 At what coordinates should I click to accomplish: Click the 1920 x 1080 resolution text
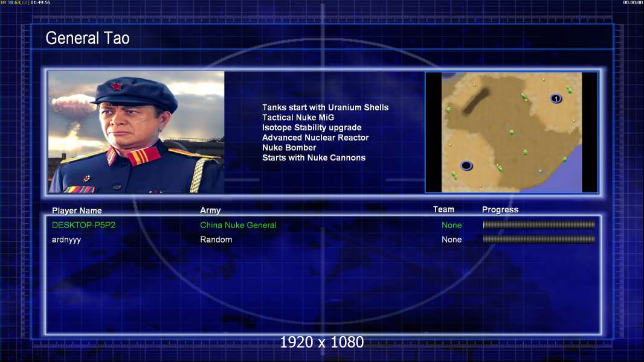pyautogui.click(x=321, y=342)
